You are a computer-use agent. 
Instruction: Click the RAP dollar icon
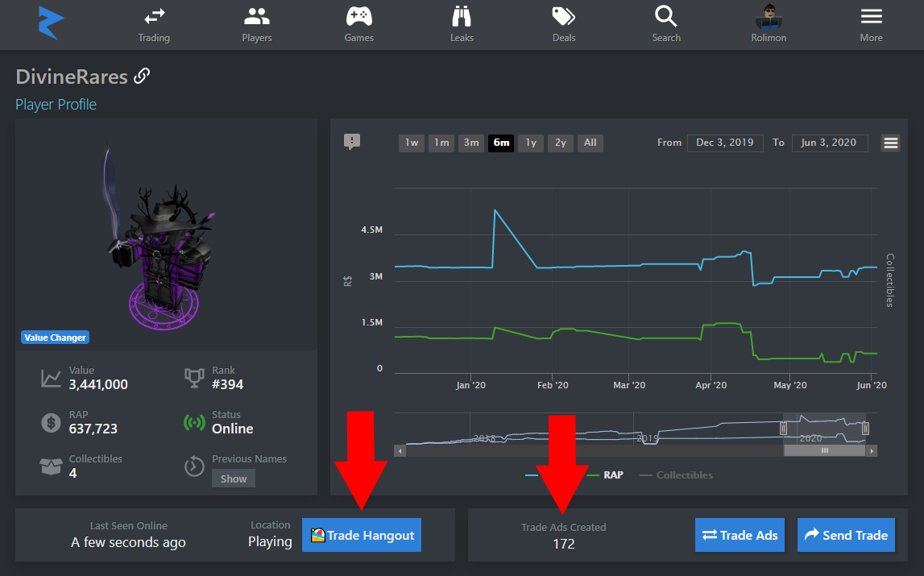[51, 422]
